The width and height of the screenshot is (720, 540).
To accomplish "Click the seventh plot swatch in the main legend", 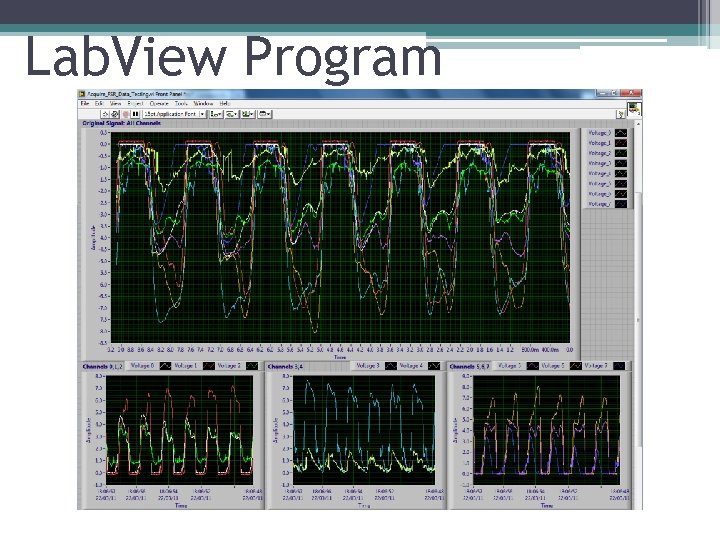I will (x=621, y=193).
